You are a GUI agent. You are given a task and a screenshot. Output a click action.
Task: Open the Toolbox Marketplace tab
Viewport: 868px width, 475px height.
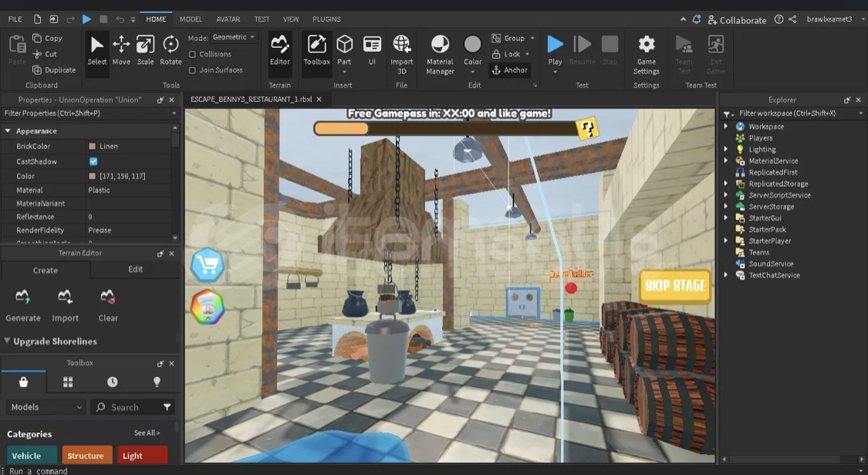point(23,382)
